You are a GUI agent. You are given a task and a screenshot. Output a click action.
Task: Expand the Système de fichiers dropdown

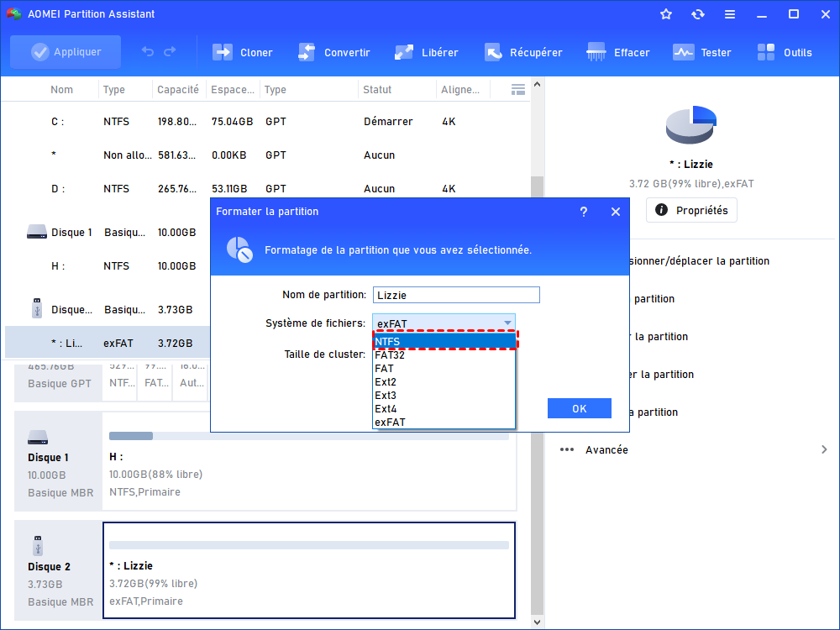coord(507,323)
